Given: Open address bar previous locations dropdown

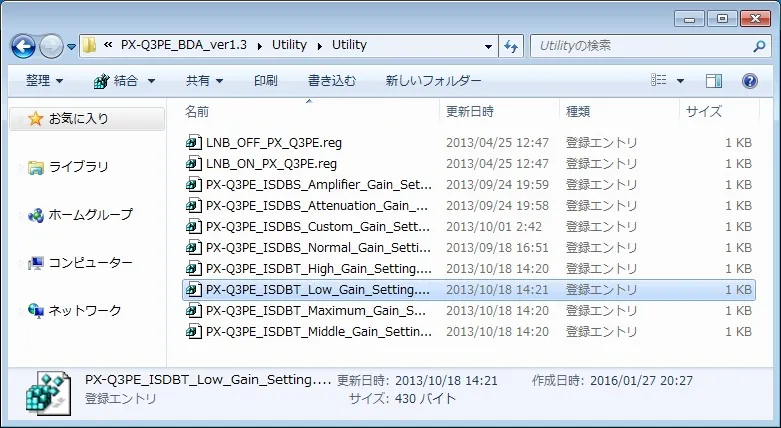Looking at the screenshot, I should (x=488, y=46).
